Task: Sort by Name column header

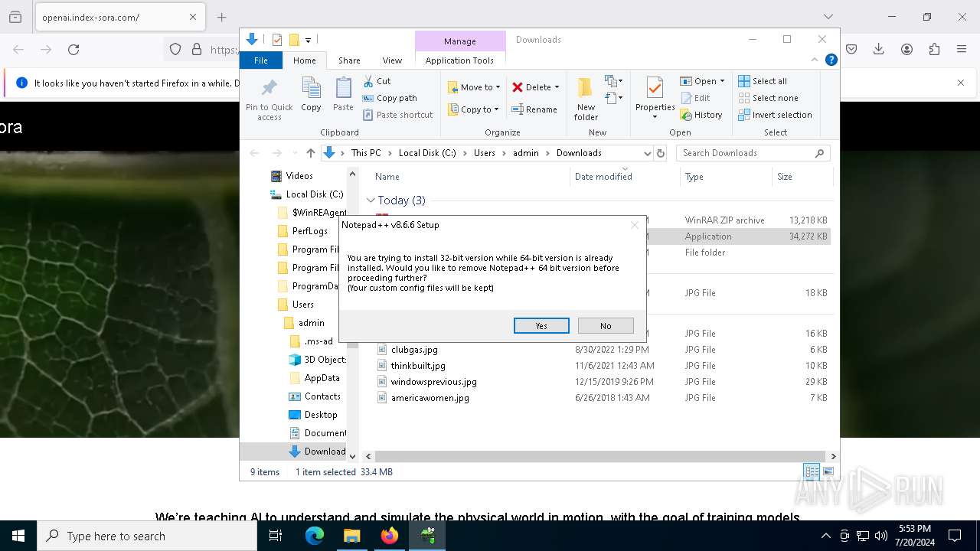Action: pos(387,177)
